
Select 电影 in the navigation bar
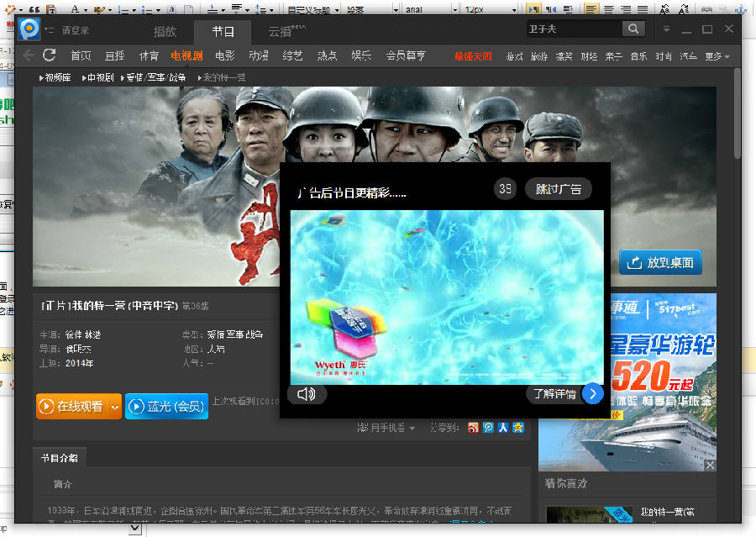tap(224, 56)
